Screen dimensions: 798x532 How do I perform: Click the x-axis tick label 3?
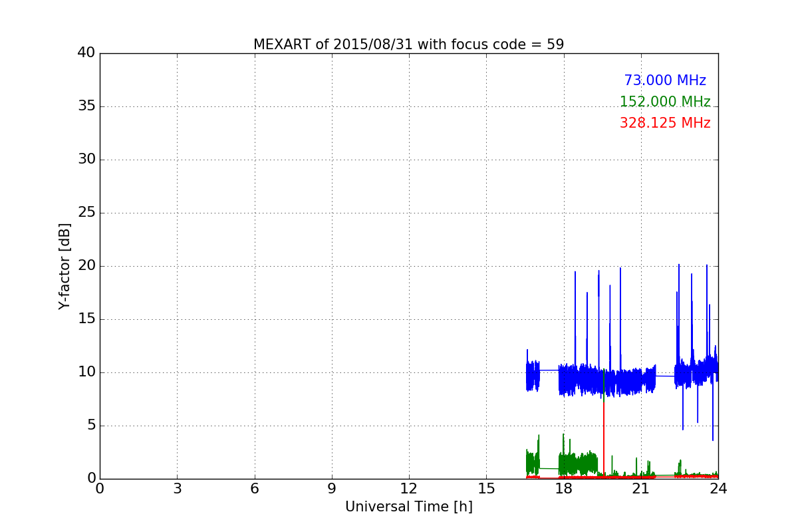177,489
